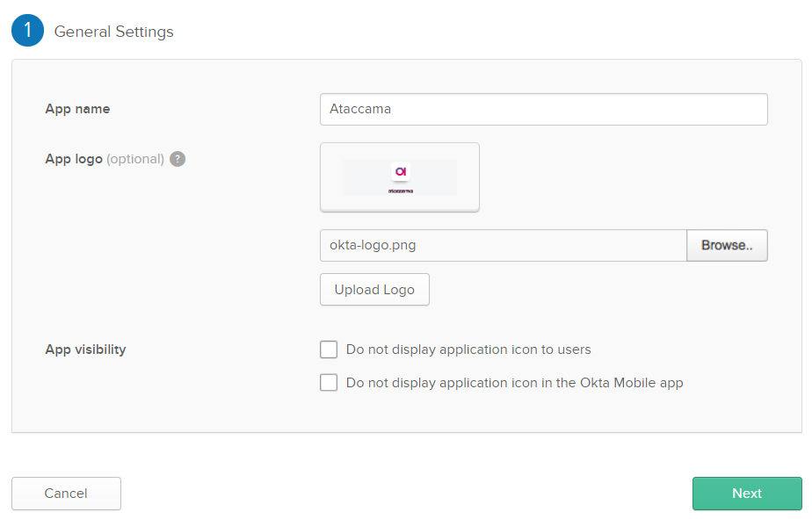Select the numbered step circle near General Settings

(x=25, y=30)
